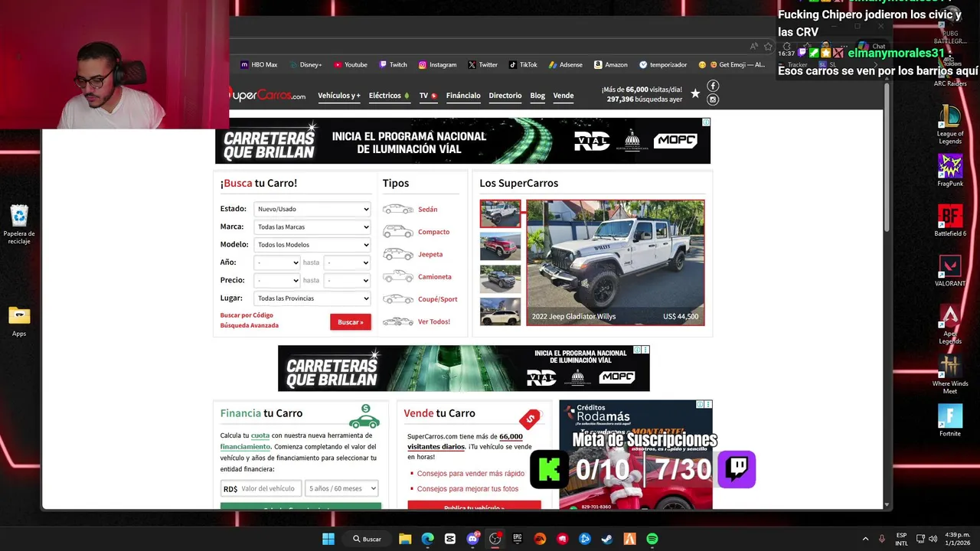Open the Blog menu item
The height and width of the screenshot is (551, 980).
click(x=537, y=96)
